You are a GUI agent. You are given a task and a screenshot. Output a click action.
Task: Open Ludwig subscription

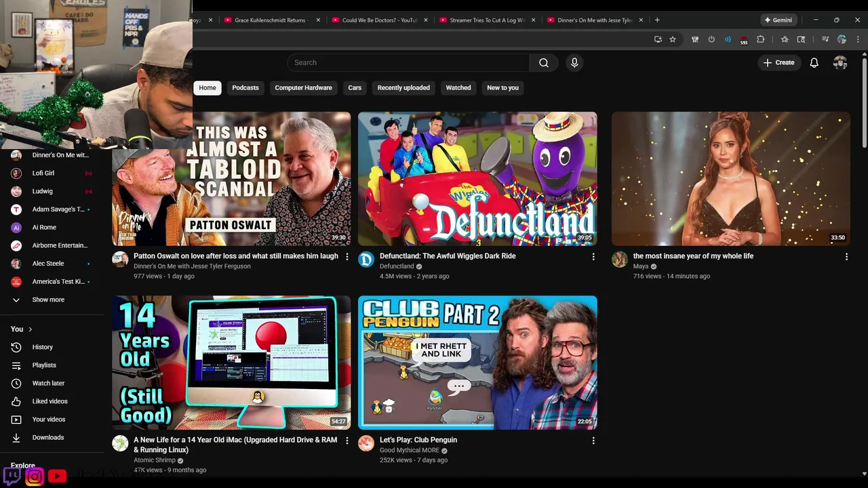[52, 191]
